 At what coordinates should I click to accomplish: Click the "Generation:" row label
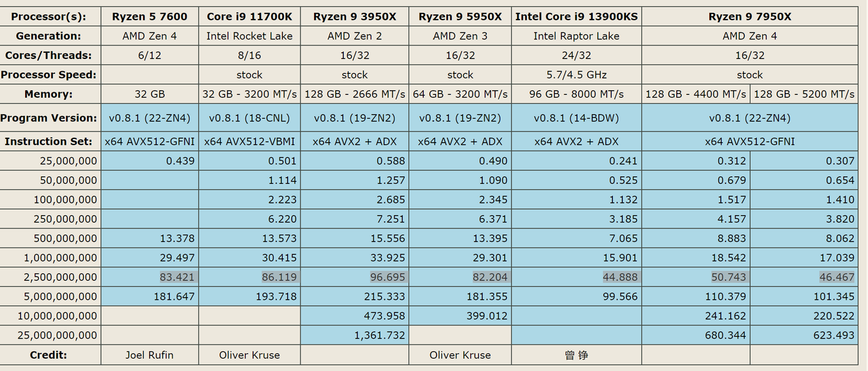(x=48, y=36)
